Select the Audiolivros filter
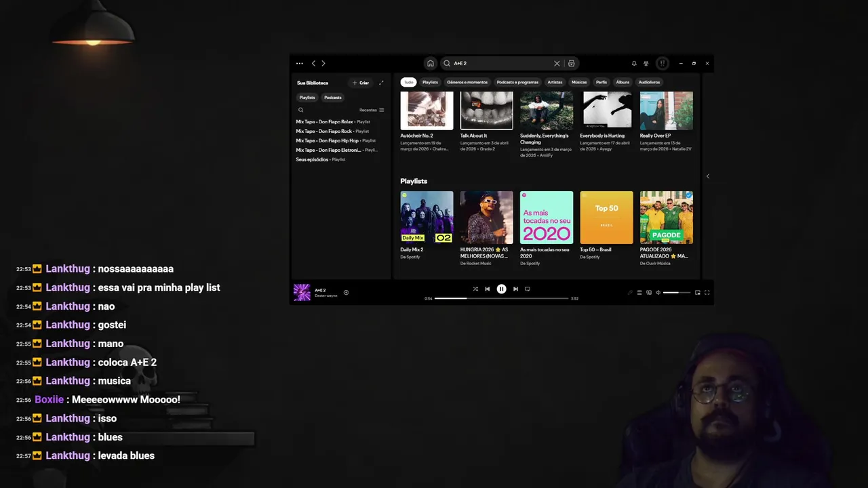 pyautogui.click(x=649, y=82)
